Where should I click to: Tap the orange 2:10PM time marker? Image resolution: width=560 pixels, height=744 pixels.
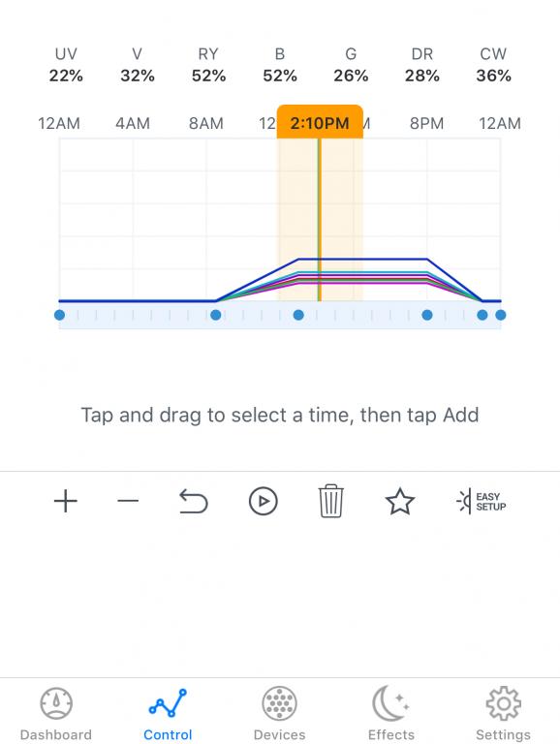320,122
